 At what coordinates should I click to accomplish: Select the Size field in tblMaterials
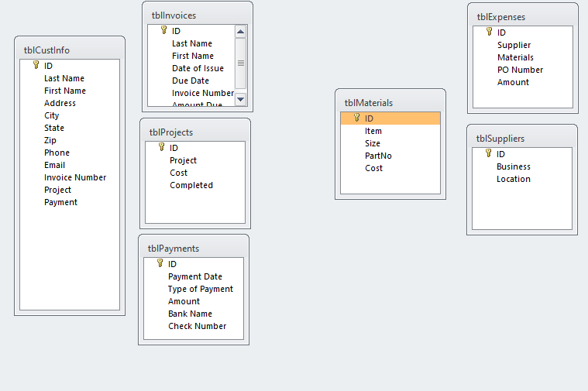[x=390, y=143]
